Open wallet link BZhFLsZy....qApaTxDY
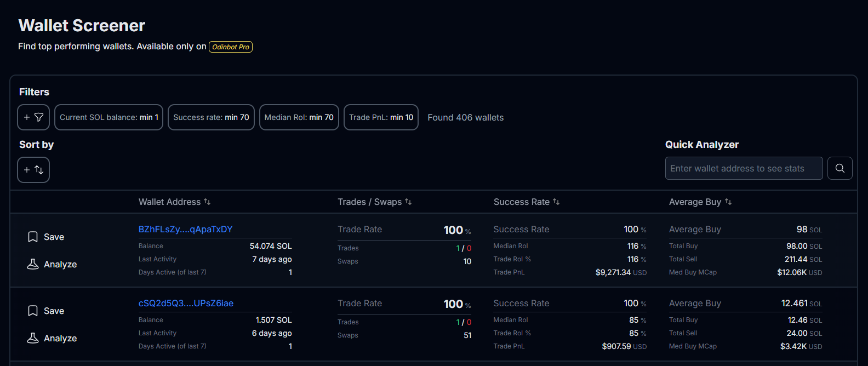 tap(185, 229)
